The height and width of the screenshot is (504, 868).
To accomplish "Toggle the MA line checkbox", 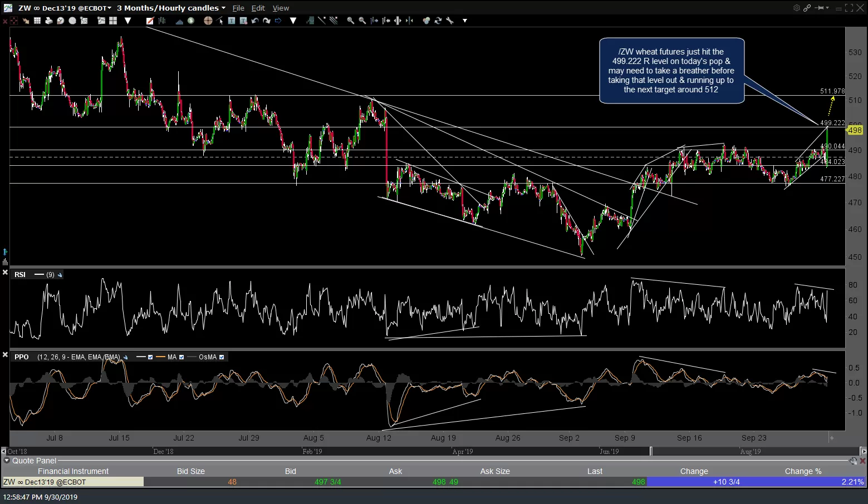I will (x=182, y=357).
